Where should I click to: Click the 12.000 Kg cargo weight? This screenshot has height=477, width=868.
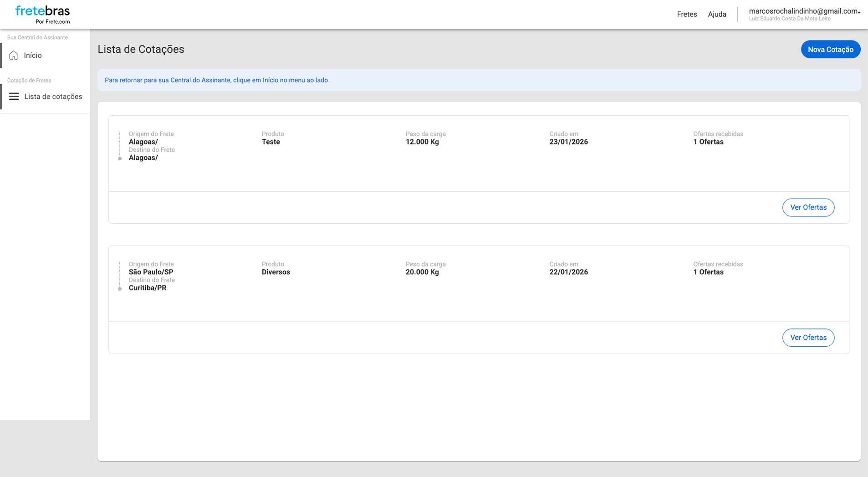[422, 142]
